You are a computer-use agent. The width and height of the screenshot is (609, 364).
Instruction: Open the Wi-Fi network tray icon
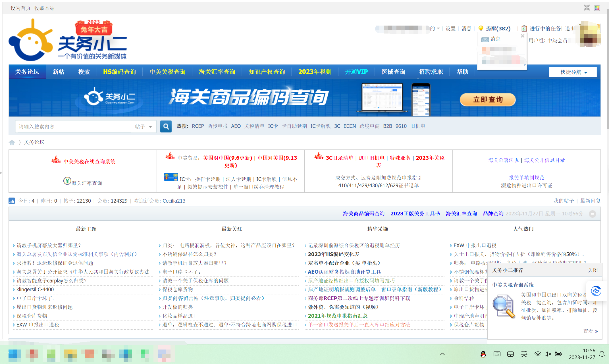[x=538, y=354]
